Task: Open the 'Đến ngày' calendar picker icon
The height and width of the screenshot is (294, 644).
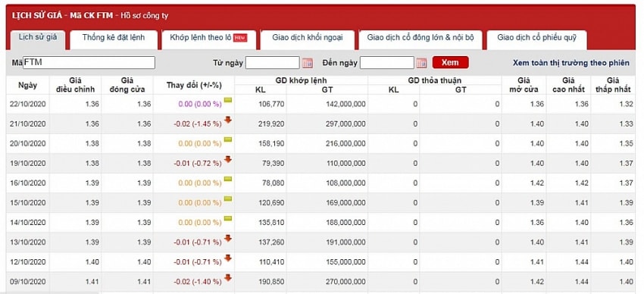Action: [x=421, y=63]
